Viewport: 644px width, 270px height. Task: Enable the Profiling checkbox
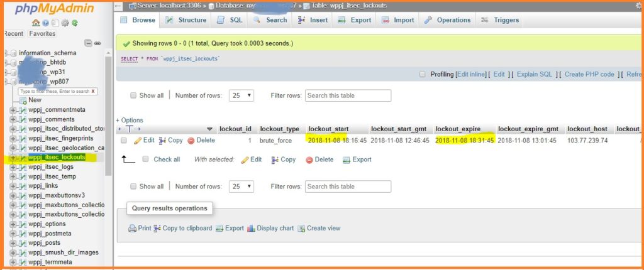tap(422, 74)
